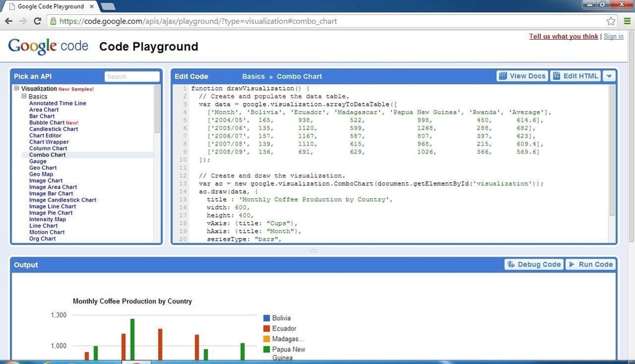Screen dimensions: 635x364
Task: Select Bubble Chart sample
Action: click(47, 123)
